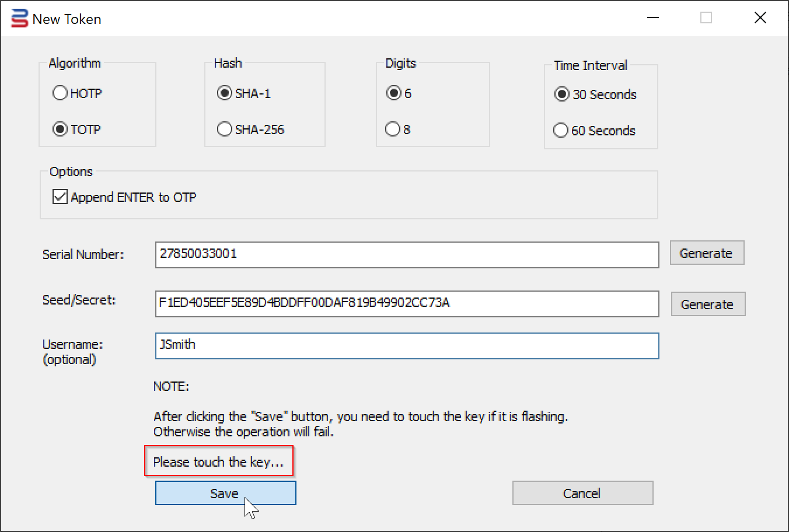Click the Seed/Secret text field
This screenshot has width=789, height=532.
[407, 304]
